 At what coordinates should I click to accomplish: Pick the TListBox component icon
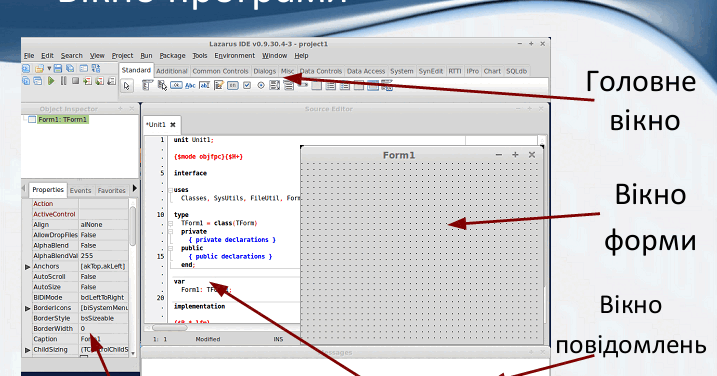pyautogui.click(x=274, y=86)
